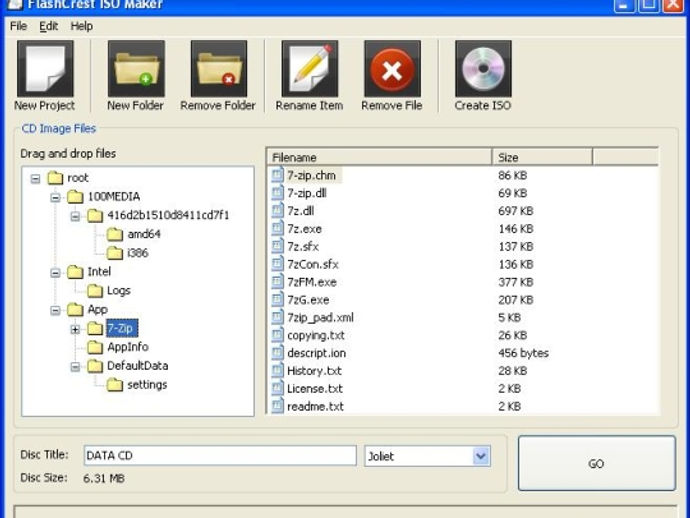Click the settings folder icon
This screenshot has height=518, width=690.
tap(115, 385)
